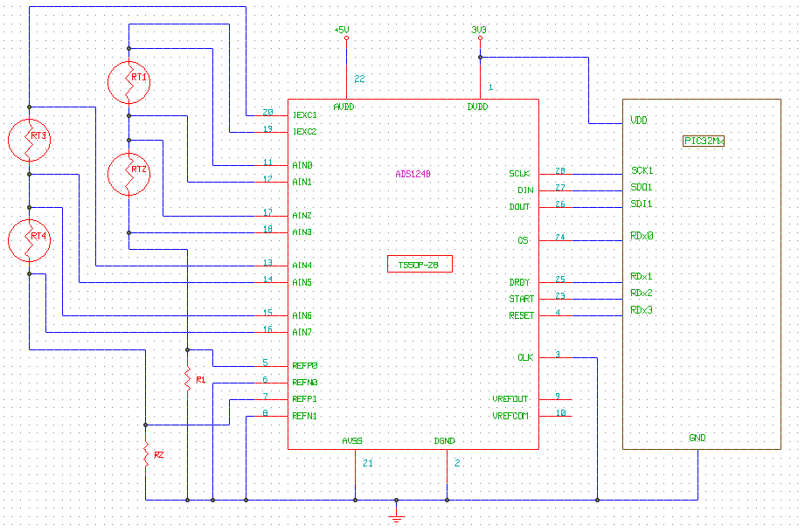Select the REFN0 pin label
This screenshot has height=532, width=805.
[305, 383]
